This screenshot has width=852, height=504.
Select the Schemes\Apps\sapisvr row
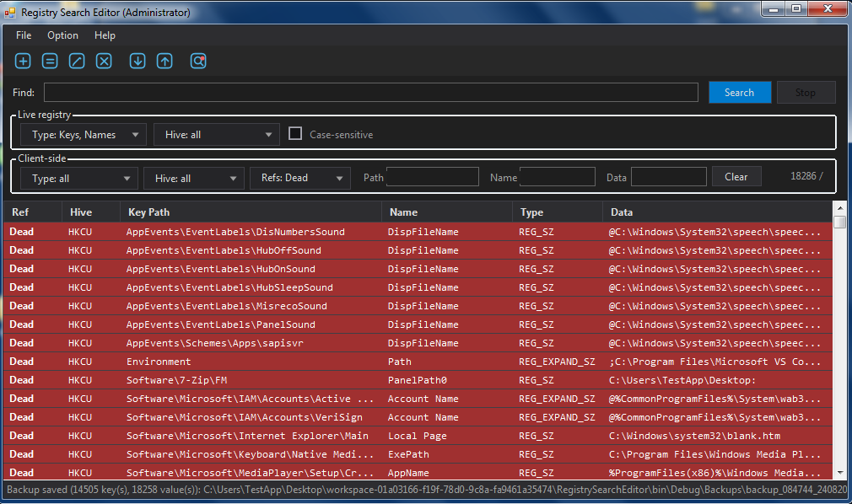tap(418, 343)
